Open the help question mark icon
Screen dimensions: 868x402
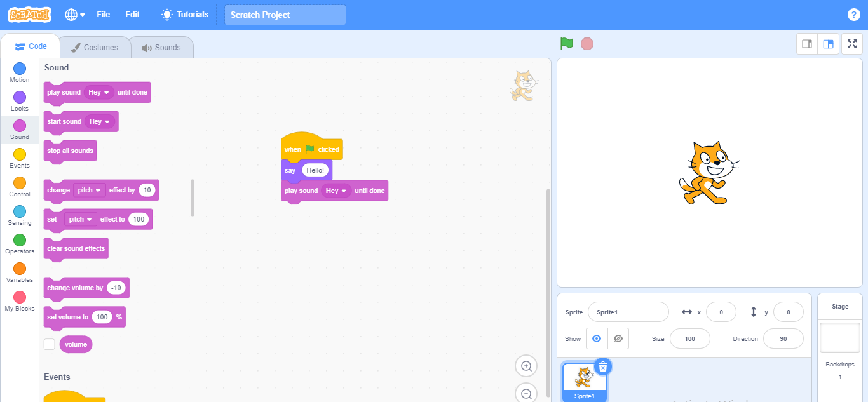853,15
